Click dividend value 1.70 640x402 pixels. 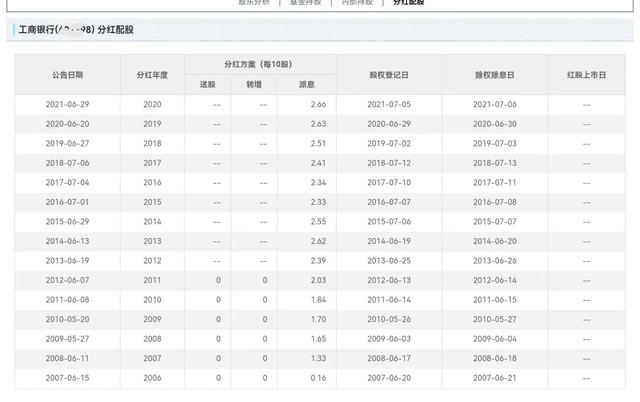318,320
